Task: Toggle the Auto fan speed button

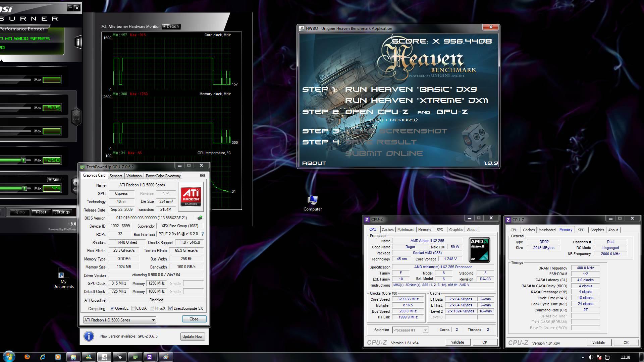Action: 54,180
